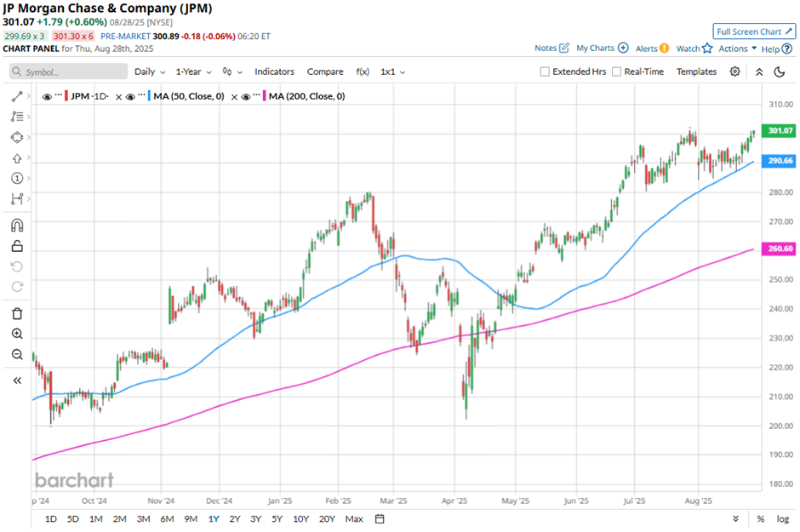Enable the Real-Time checkbox
This screenshot has height=532, width=800.
pos(617,72)
